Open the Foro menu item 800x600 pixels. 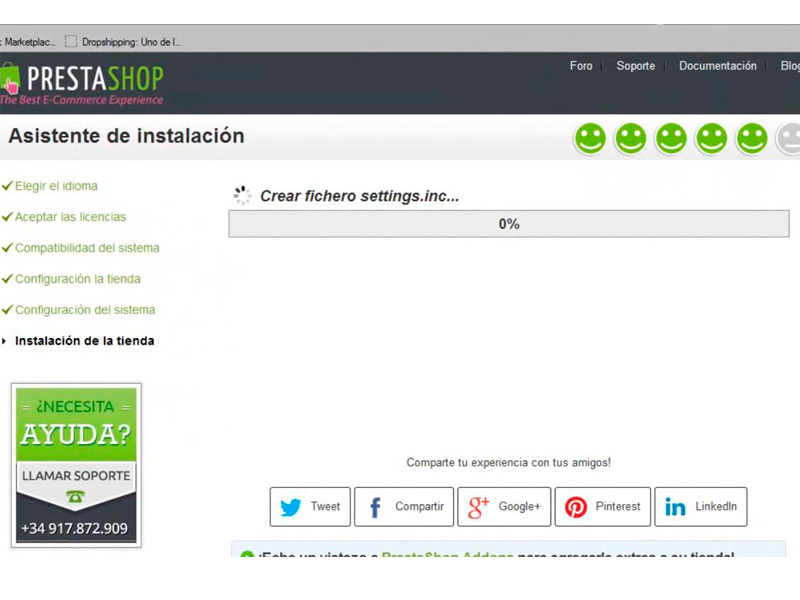coord(581,66)
